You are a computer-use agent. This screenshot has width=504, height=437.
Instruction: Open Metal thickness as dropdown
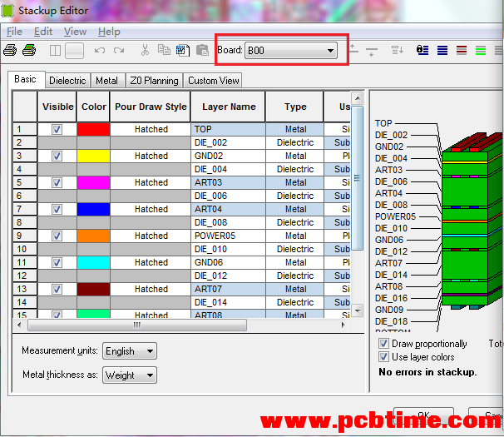coord(130,375)
